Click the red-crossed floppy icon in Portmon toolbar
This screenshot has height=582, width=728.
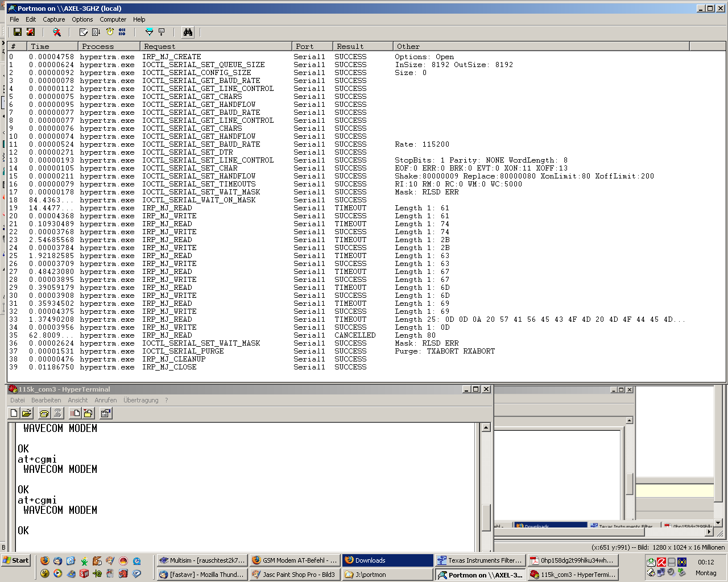tap(31, 32)
